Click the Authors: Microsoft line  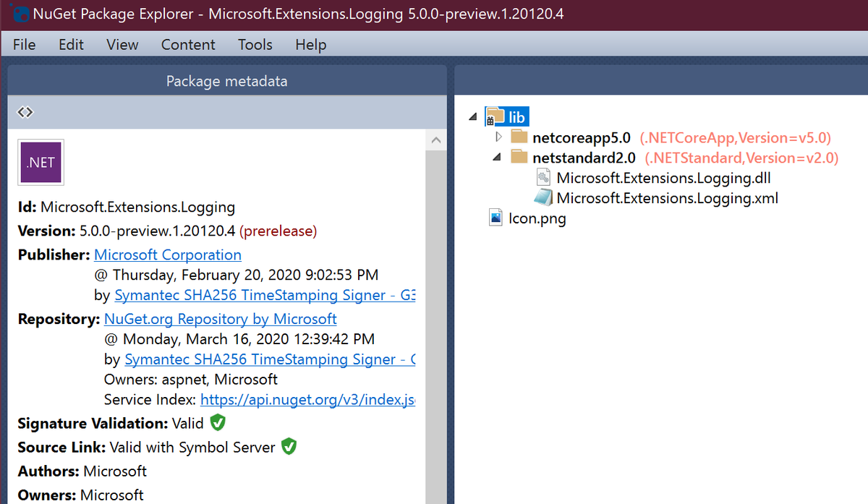[x=82, y=471]
